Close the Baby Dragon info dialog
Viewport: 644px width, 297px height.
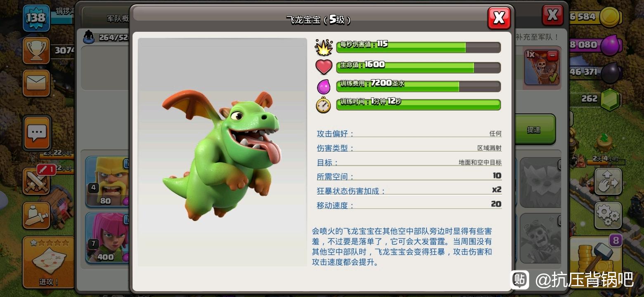(x=499, y=18)
